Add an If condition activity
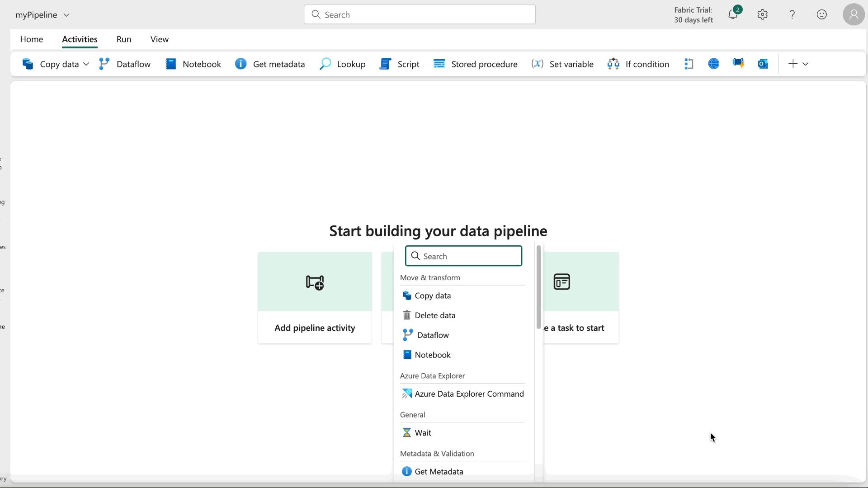The width and height of the screenshot is (868, 488). click(638, 64)
